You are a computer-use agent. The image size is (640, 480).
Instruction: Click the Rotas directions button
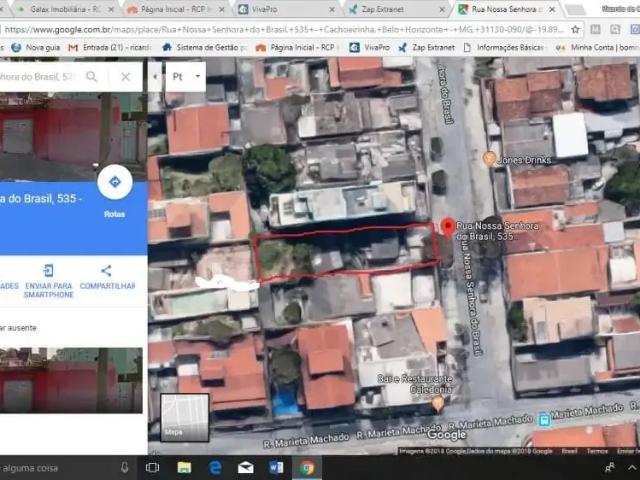(115, 182)
